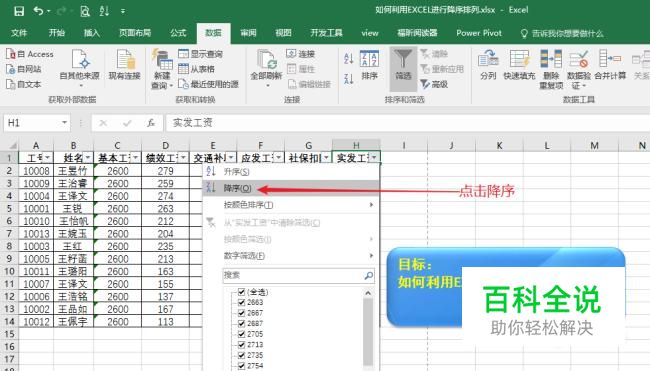Uncheck the 2754 checkbox
Image resolution: width=650 pixels, height=371 pixels.
click(241, 366)
